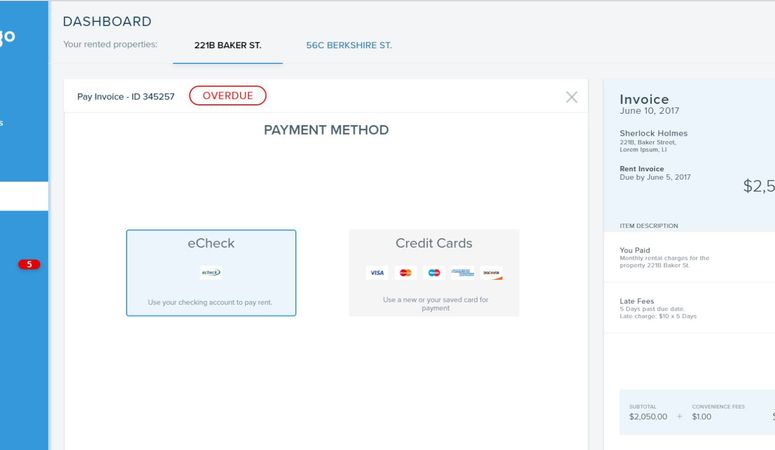Click the American Express card icon

(463, 272)
